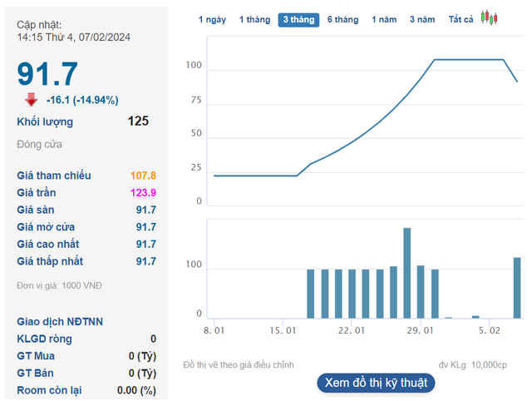Select the highlighted '3 tháng' tab
532x401 pixels.
[x=298, y=19]
